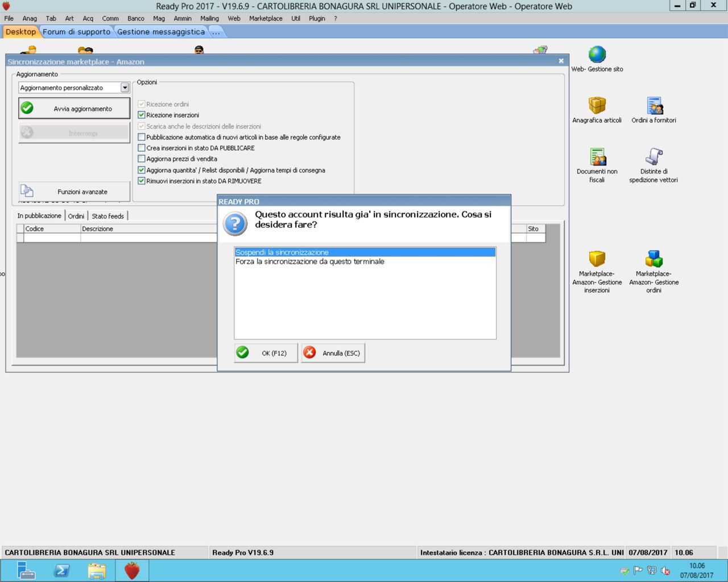This screenshot has width=728, height=582.
Task: Open the Plugin menu
Action: click(317, 18)
